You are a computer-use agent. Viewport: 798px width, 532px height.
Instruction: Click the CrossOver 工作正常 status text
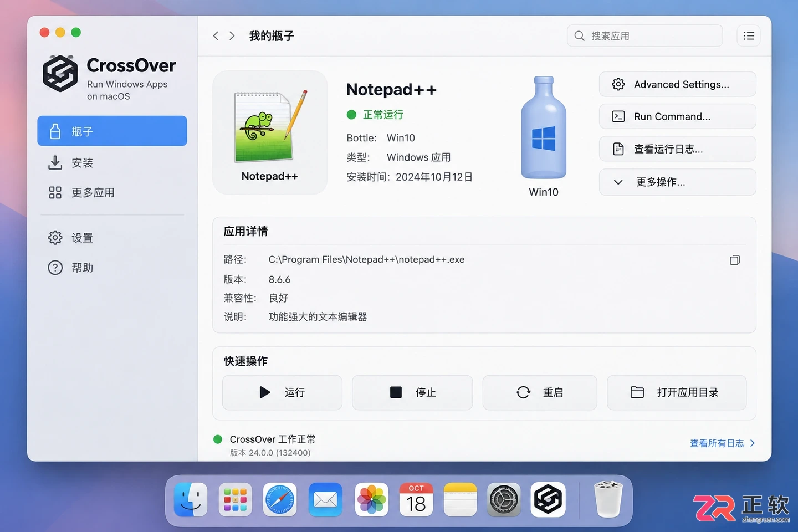(272, 439)
